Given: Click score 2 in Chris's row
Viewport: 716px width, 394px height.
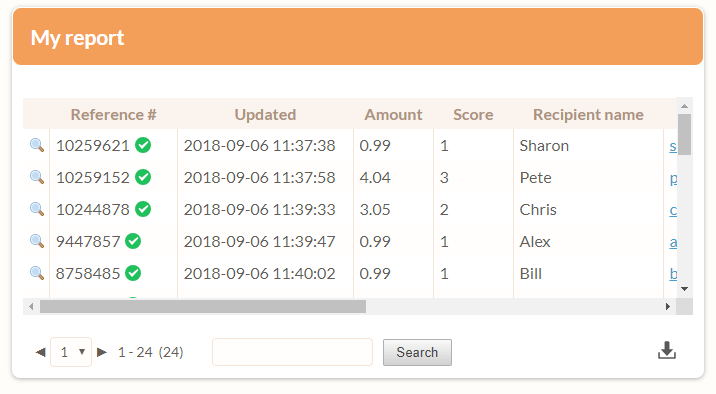Looking at the screenshot, I should pos(444,210).
